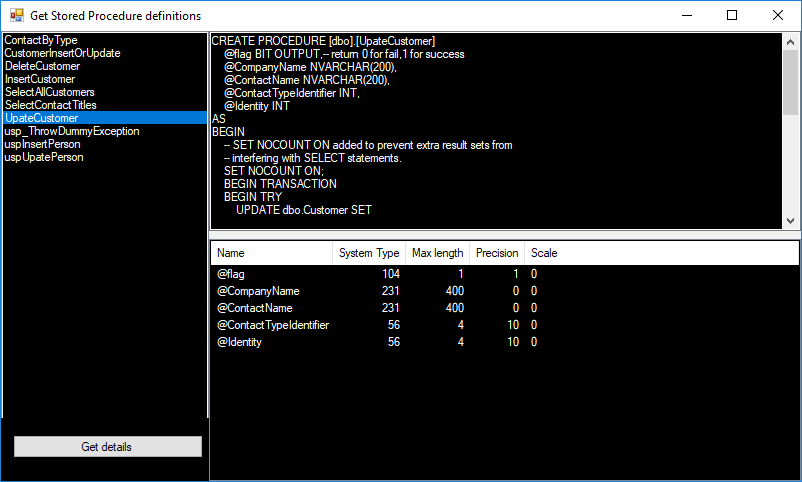Select ContactByType in the procedure list
The width and height of the screenshot is (802, 482).
point(105,40)
